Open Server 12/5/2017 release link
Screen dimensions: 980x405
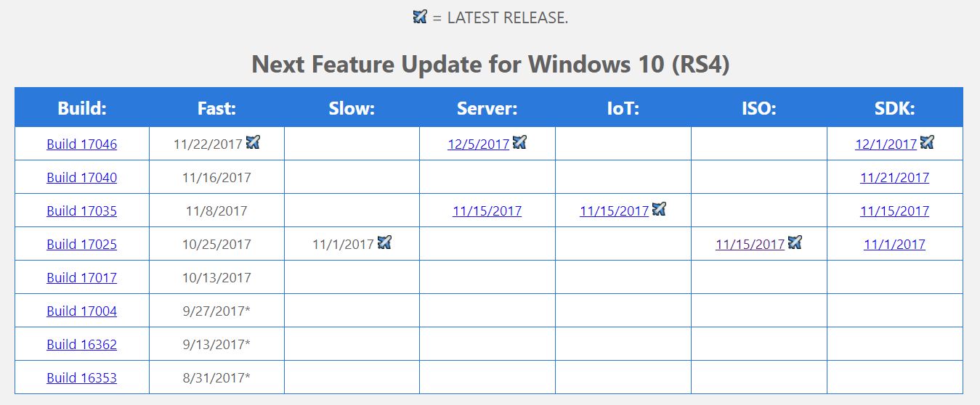click(x=478, y=144)
